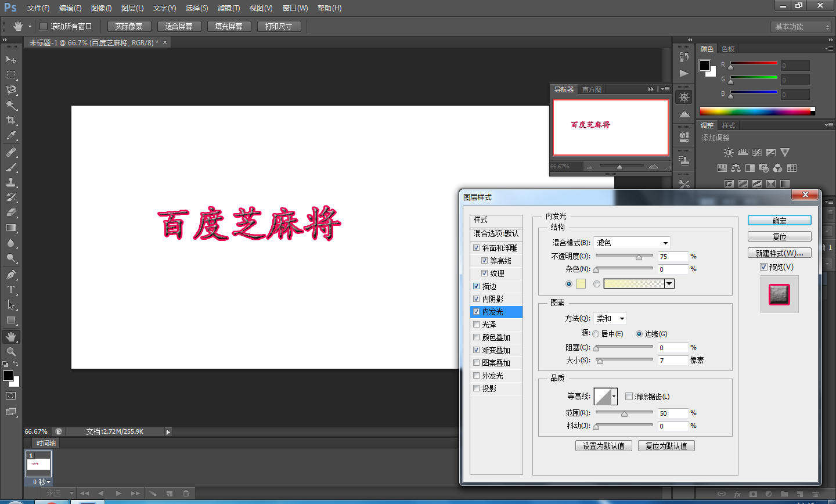The width and height of the screenshot is (836, 504).
Task: Select the Clone Stamp tool
Action: click(x=11, y=182)
